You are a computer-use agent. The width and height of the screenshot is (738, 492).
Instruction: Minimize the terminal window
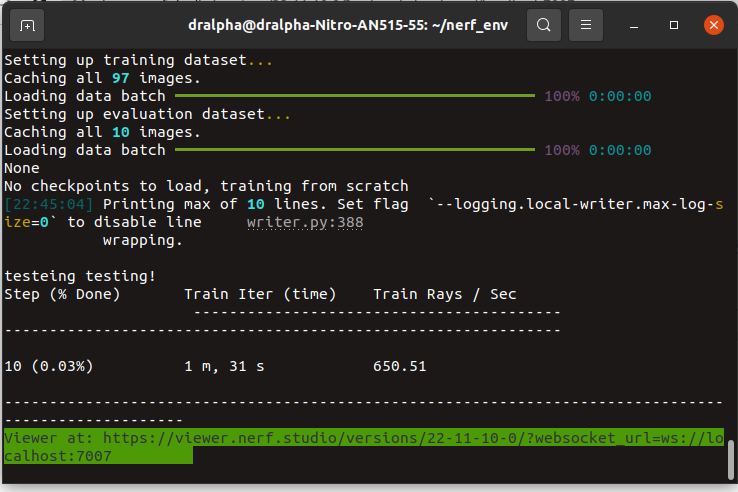(x=634, y=25)
